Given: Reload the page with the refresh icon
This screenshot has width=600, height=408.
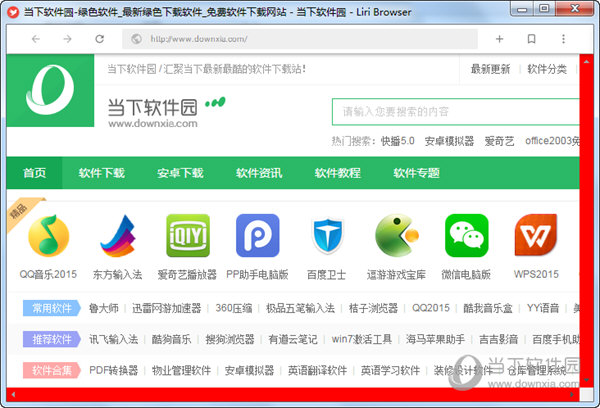Looking at the screenshot, I should coord(99,39).
